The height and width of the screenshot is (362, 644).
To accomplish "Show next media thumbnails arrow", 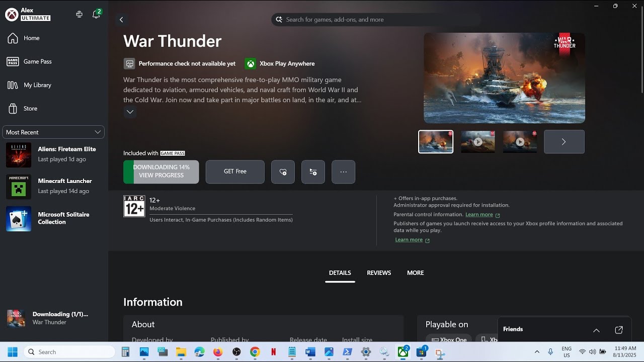I will point(564,142).
